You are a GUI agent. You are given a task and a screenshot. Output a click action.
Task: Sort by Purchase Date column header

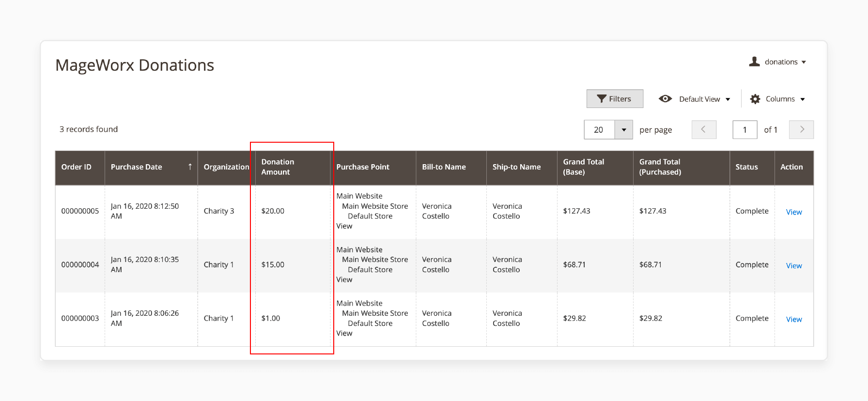(x=151, y=167)
